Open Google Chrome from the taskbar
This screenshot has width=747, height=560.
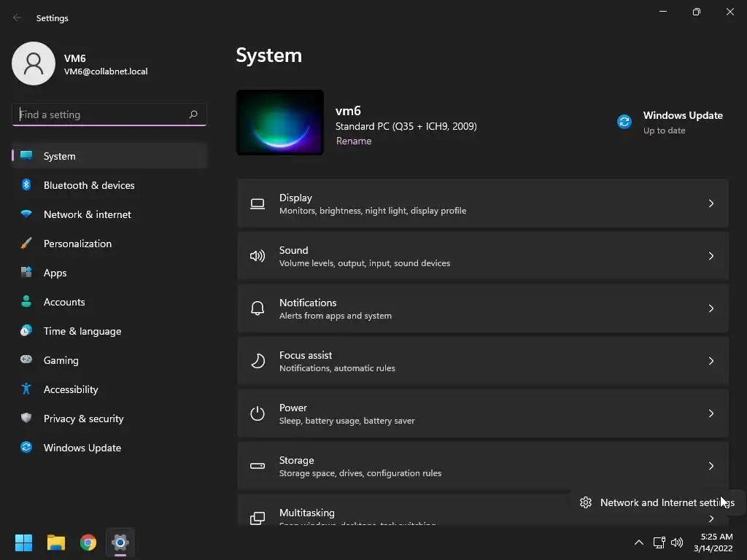[88, 542]
